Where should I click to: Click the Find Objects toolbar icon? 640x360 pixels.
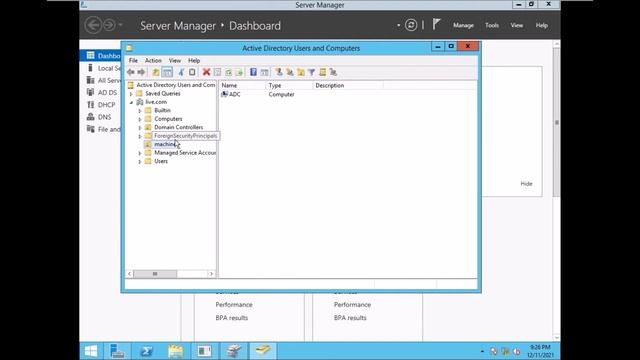coord(322,72)
